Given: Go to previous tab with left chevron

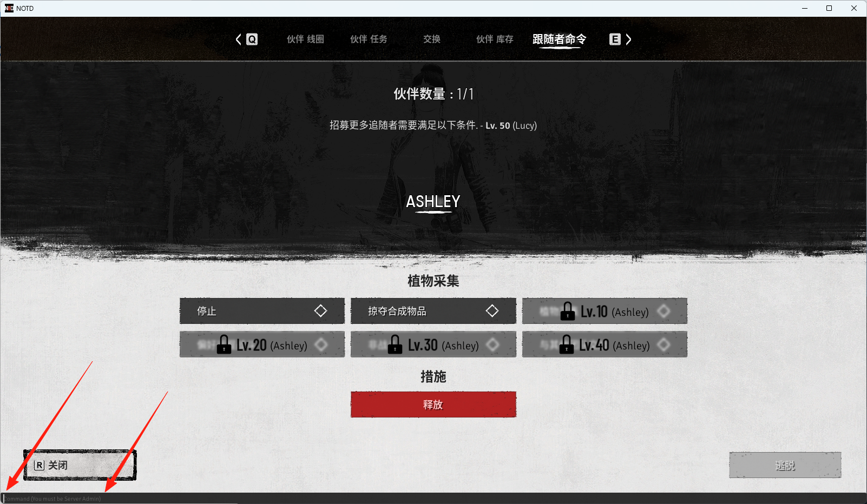Looking at the screenshot, I should tap(239, 39).
